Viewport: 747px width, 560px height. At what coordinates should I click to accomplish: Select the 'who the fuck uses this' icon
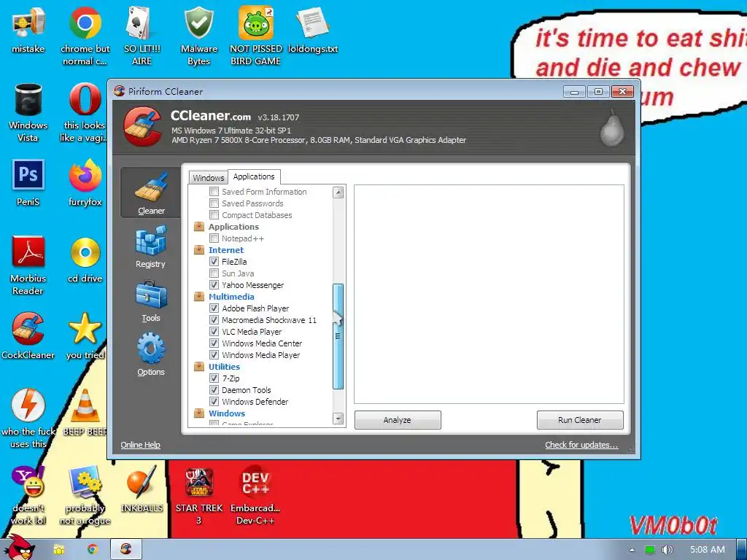28,419
